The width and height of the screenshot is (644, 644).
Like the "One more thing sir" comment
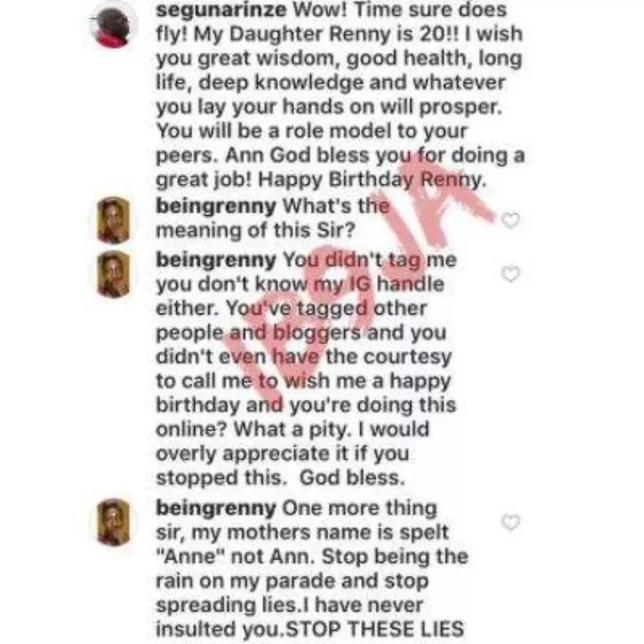(x=511, y=522)
